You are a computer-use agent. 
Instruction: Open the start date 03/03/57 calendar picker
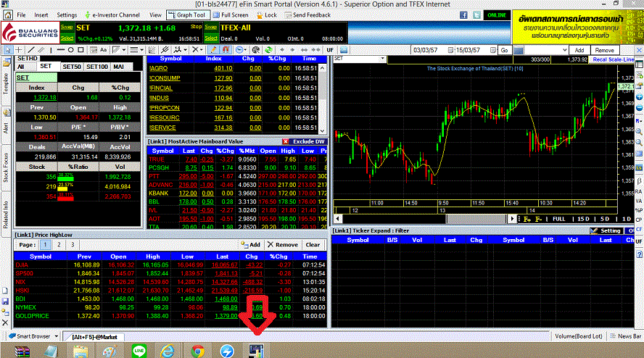click(451, 50)
